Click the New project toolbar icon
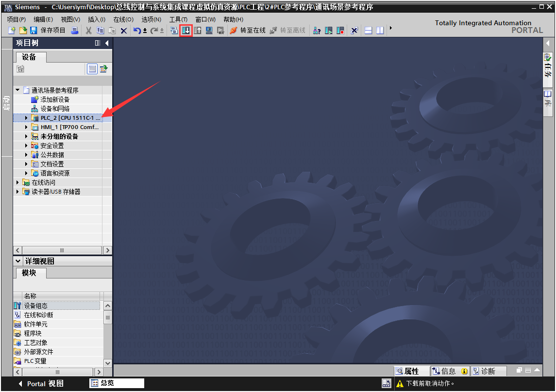 tap(12, 31)
